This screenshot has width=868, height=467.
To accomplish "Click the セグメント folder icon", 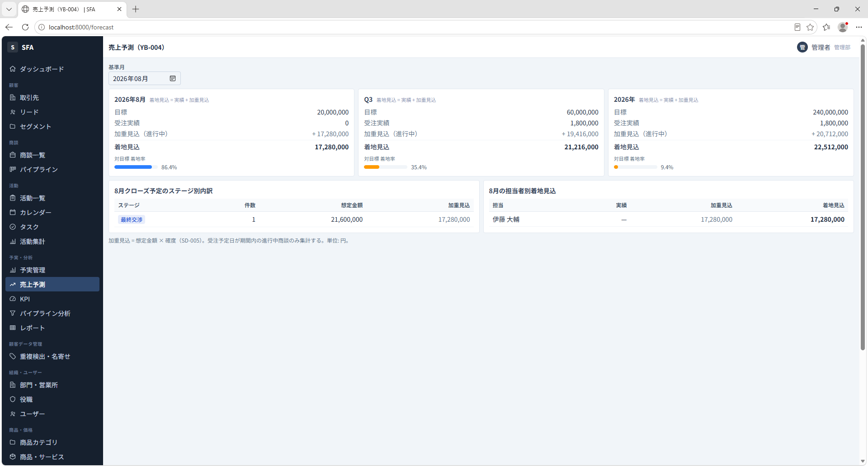I will click(x=13, y=126).
